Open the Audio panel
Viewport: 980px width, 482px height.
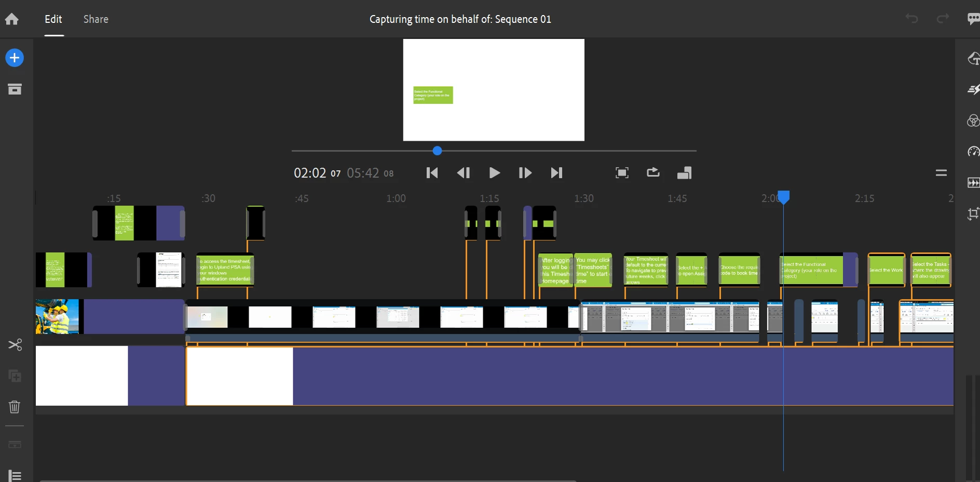point(973,183)
